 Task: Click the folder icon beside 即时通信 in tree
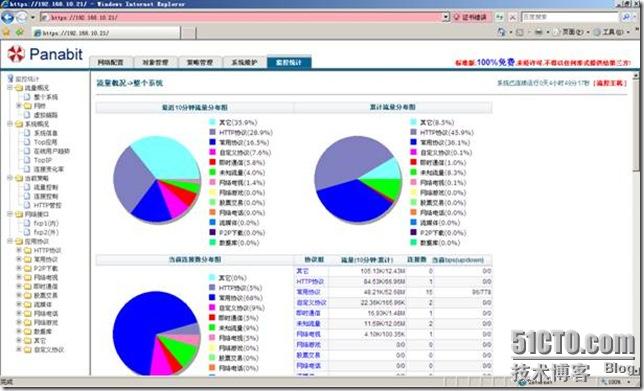pos(28,286)
